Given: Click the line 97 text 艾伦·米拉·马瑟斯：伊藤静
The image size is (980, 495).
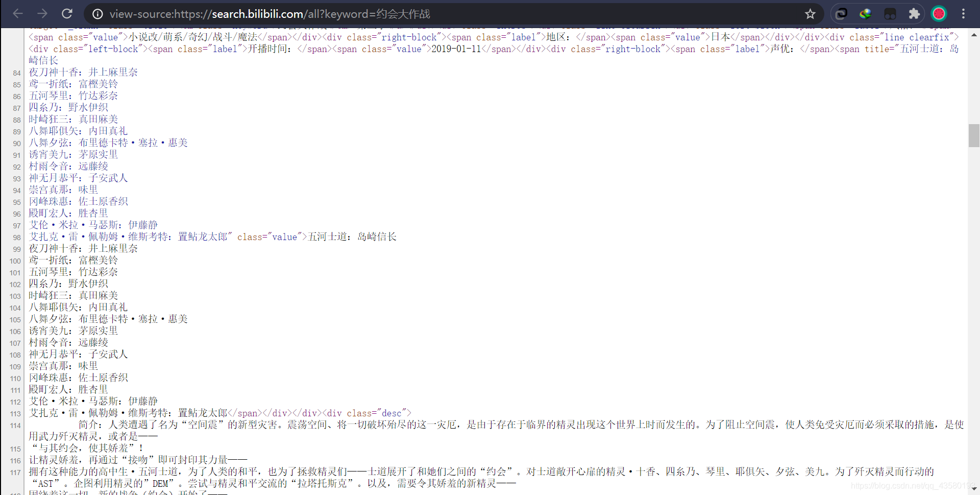Looking at the screenshot, I should (x=93, y=225).
